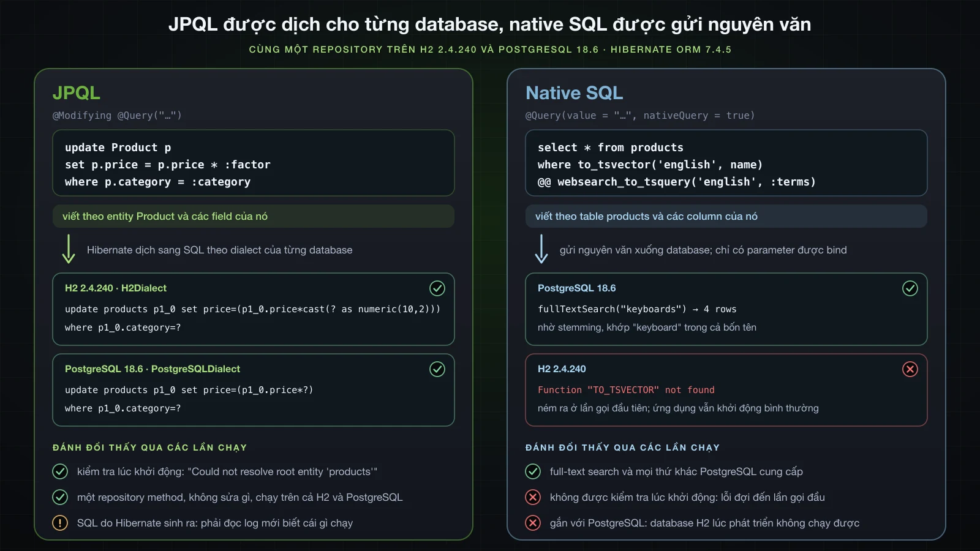Click the checkmark beside 'một repository method'

coord(60,497)
